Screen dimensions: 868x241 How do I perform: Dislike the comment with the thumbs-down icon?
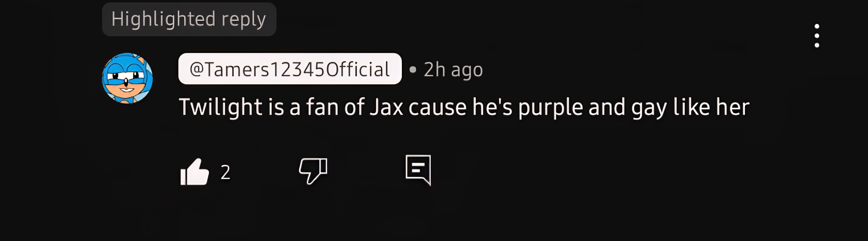[x=313, y=171]
